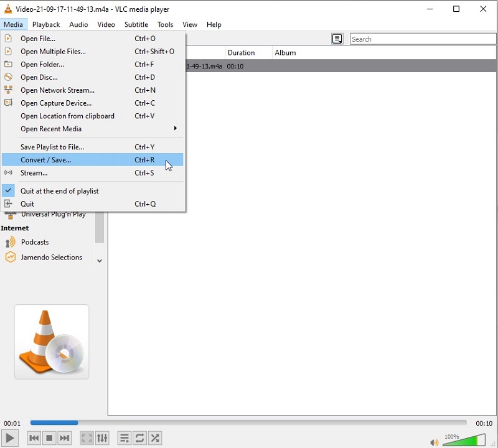Toggle loop repeat mode
Screen dimensions: 498x448
click(x=140, y=438)
